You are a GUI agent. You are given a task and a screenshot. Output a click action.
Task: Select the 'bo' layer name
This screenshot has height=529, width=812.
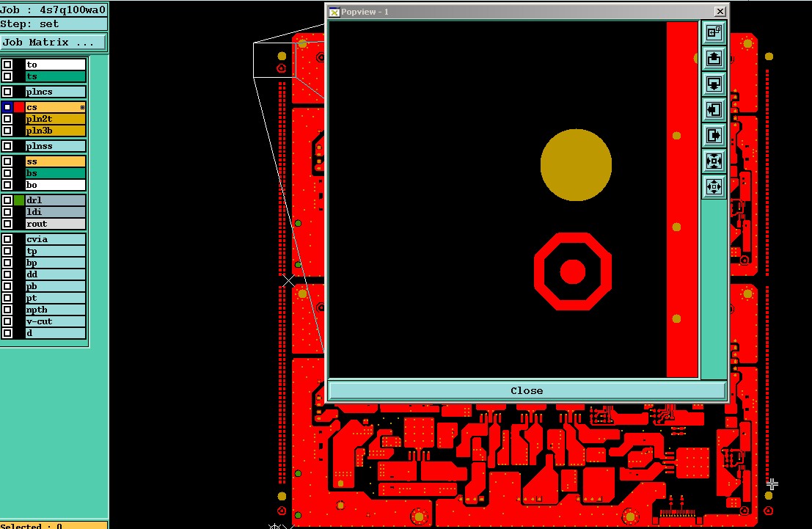56,185
